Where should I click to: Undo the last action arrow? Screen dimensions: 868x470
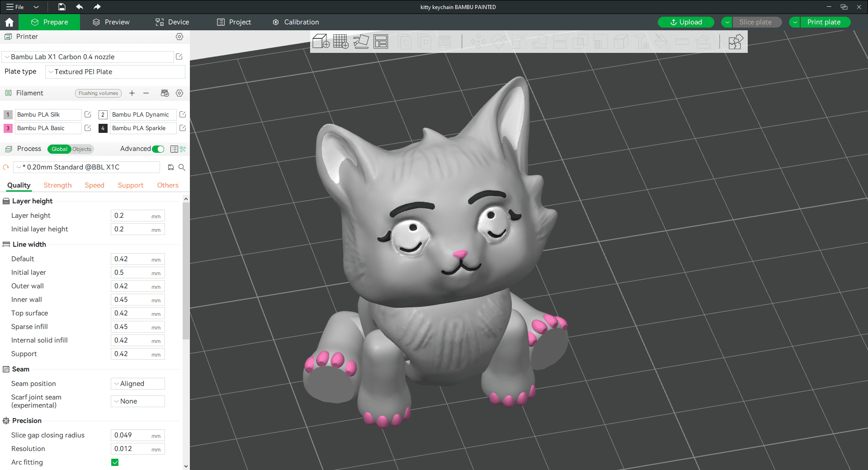pos(80,7)
